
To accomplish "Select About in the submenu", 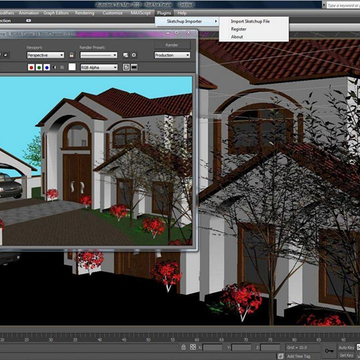I will 237,37.
